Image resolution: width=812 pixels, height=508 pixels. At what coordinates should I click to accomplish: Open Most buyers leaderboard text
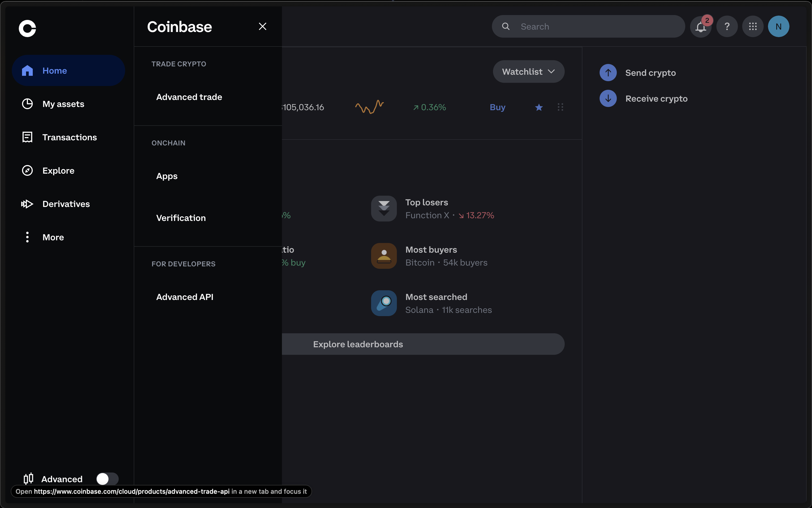(431, 250)
